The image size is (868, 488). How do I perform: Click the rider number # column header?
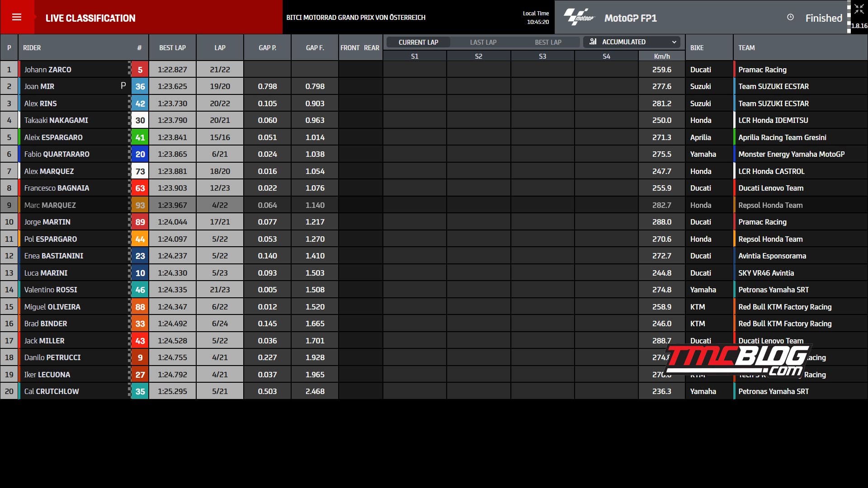tap(139, 48)
